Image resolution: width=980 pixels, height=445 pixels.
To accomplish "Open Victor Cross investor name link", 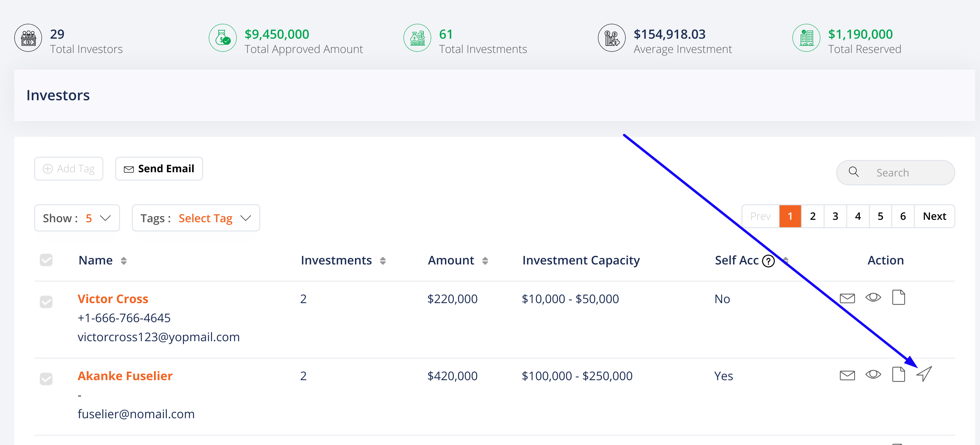I will (113, 299).
